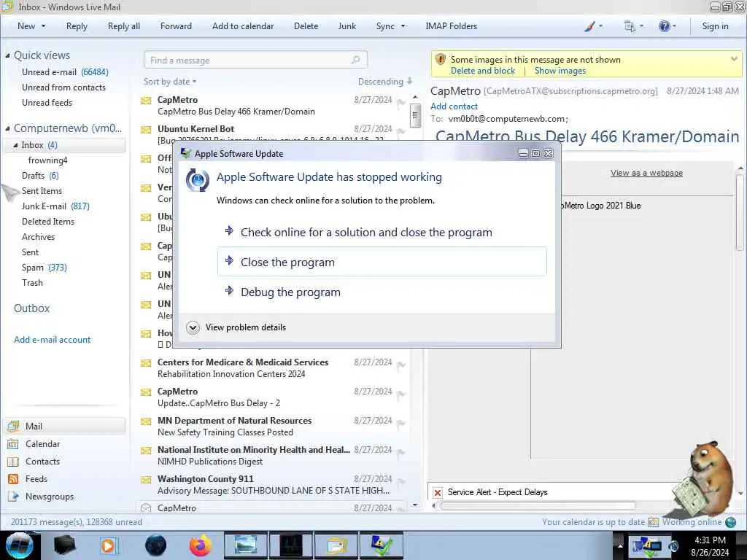Open the Sync dropdown arrow
The image size is (747, 560).
[x=403, y=26]
